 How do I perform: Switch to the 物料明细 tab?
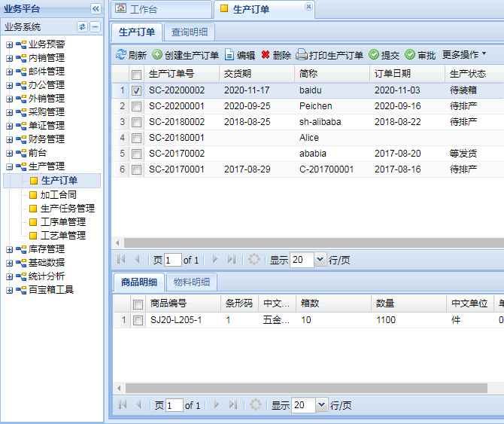pos(191,282)
